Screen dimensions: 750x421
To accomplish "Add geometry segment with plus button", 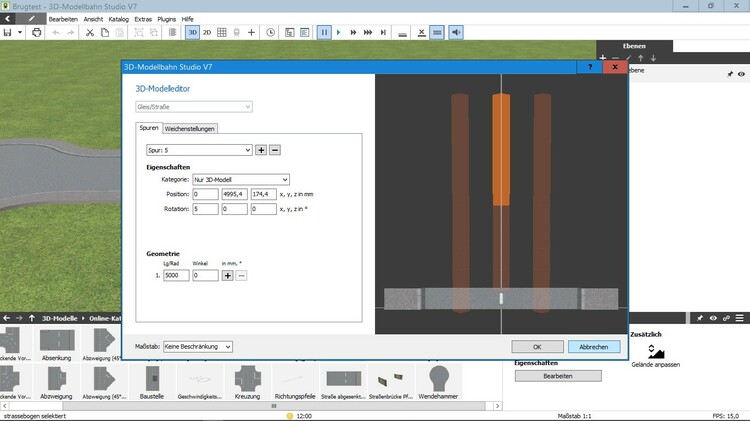I will 227,276.
